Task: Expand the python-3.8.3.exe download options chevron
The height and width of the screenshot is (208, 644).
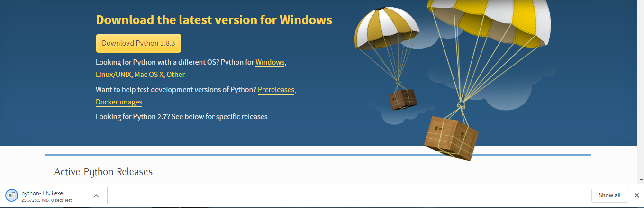Action: tap(96, 195)
